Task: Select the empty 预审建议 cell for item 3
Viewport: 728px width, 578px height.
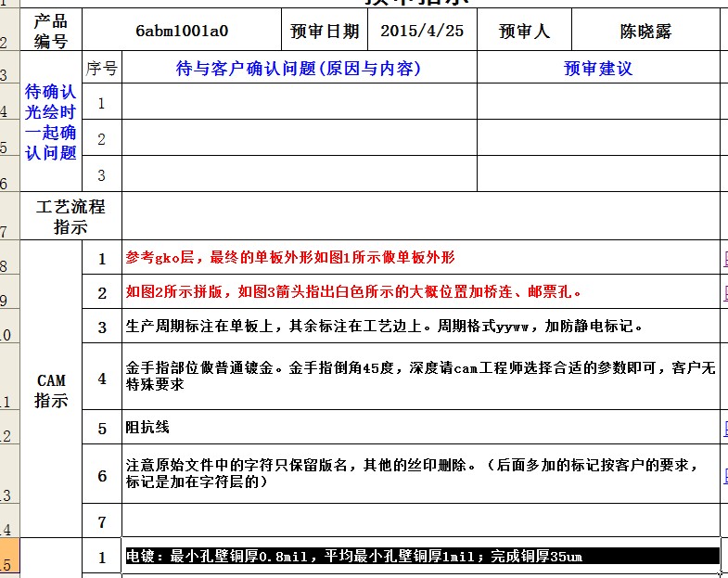Action: (x=598, y=173)
